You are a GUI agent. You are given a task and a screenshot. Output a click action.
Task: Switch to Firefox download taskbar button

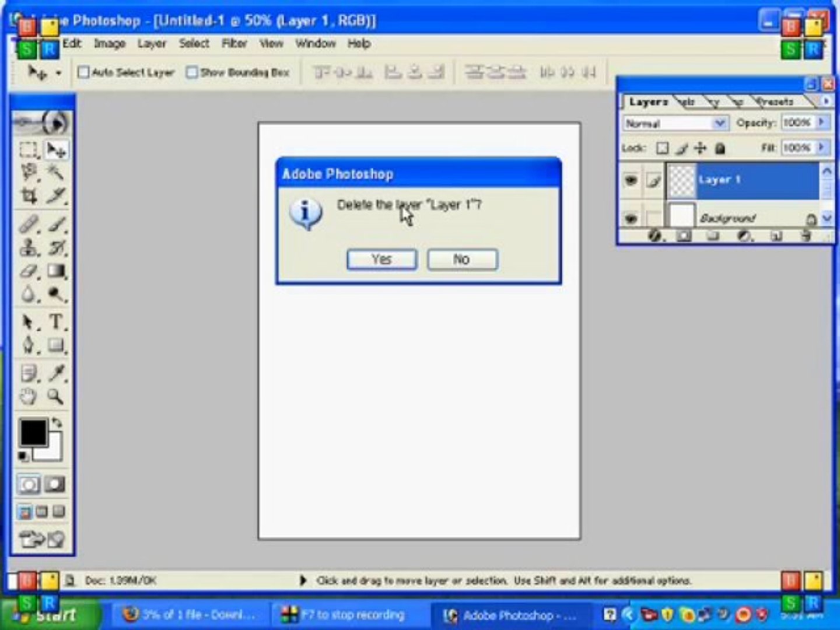coord(189,615)
